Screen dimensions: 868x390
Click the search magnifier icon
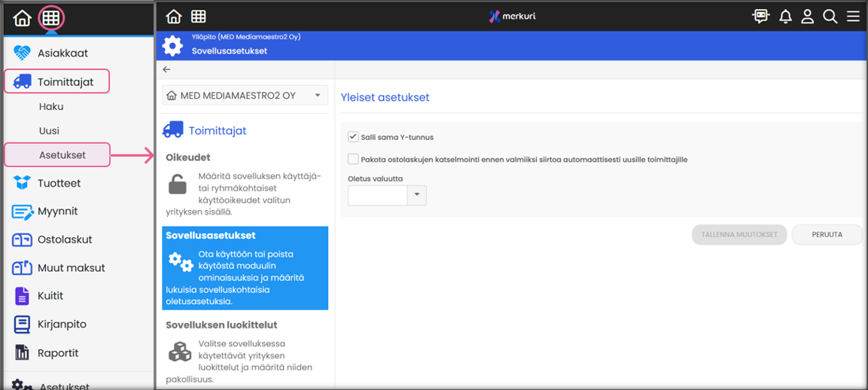830,16
